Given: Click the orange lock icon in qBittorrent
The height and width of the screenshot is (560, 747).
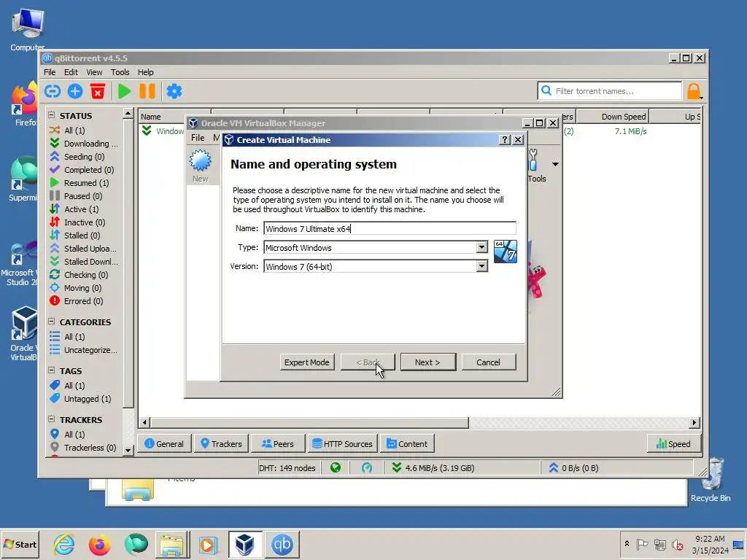Looking at the screenshot, I should coord(694,91).
